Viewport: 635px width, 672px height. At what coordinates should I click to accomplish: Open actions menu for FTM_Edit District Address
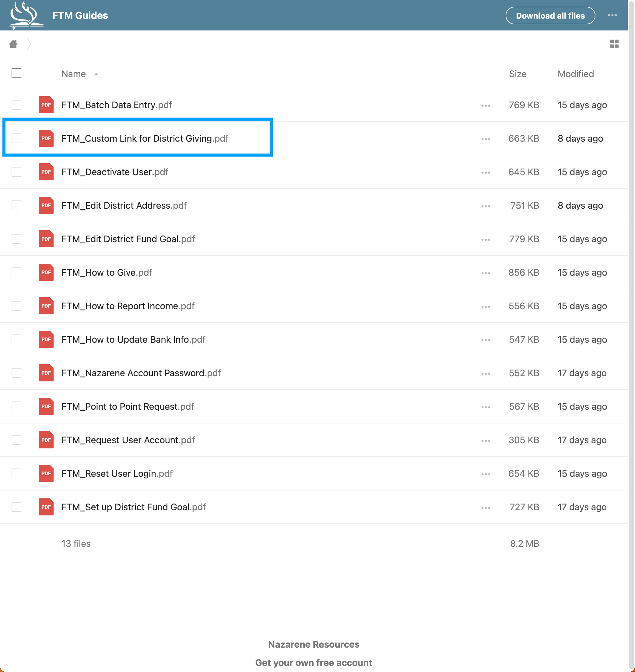point(486,206)
